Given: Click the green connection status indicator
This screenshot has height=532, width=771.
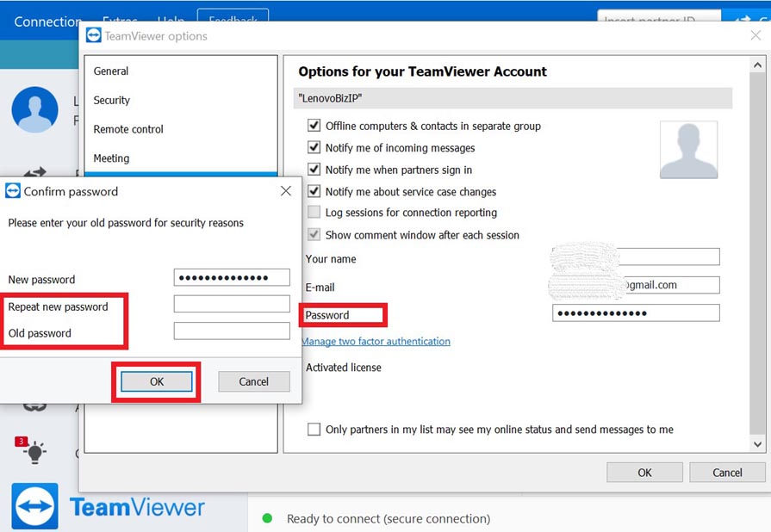Looking at the screenshot, I should [x=268, y=518].
